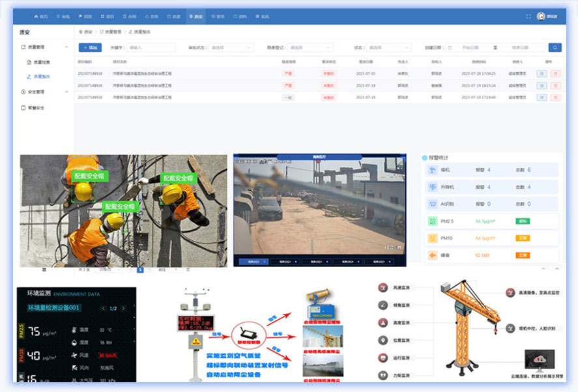
Task: Select the highlighted 质安 tab in top navigation
Action: (x=195, y=16)
